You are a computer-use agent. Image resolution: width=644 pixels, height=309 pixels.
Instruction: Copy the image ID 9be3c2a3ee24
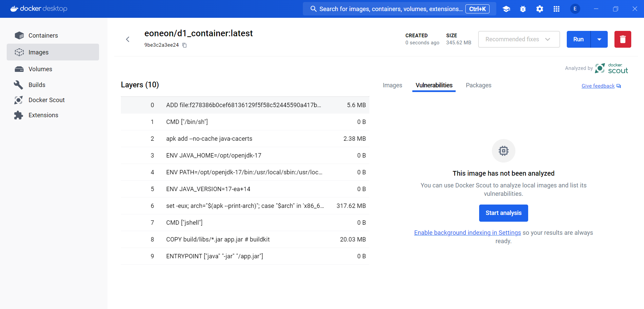tap(184, 45)
